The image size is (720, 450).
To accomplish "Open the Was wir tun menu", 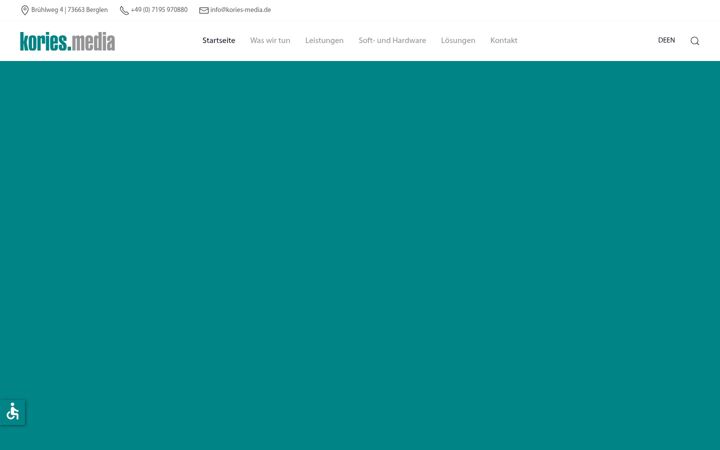I will 270,40.
